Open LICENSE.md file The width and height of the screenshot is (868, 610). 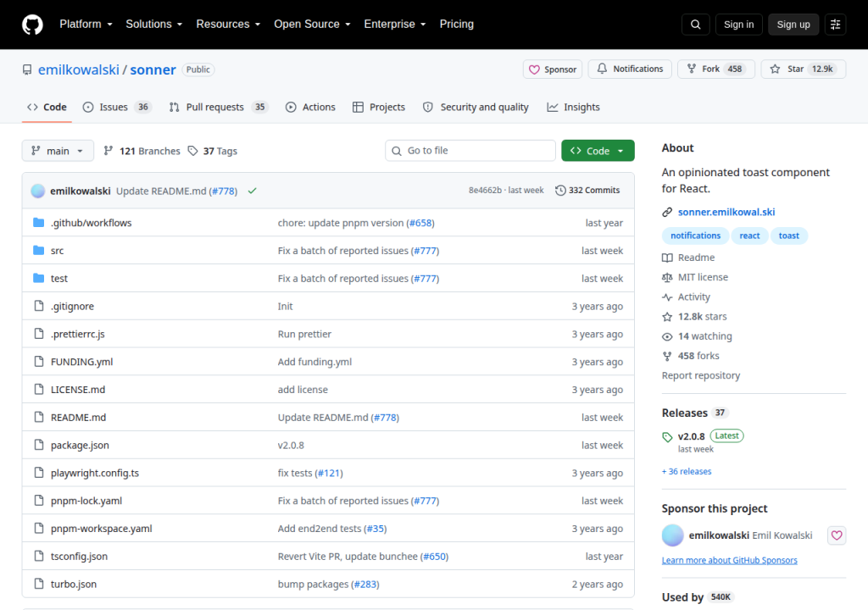click(x=78, y=390)
